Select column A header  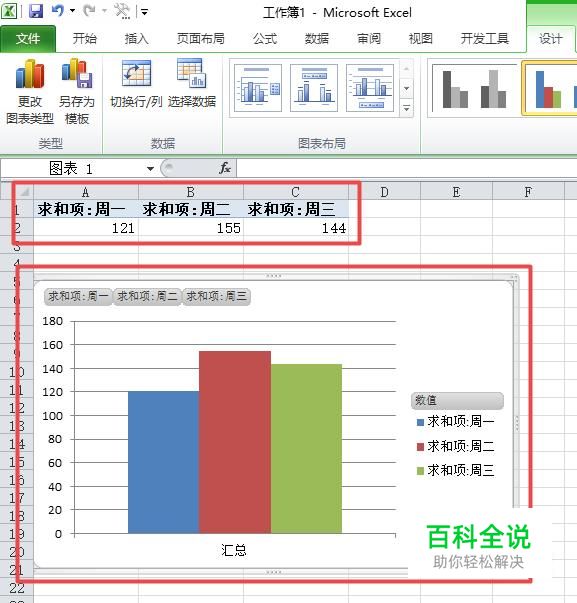(86, 192)
